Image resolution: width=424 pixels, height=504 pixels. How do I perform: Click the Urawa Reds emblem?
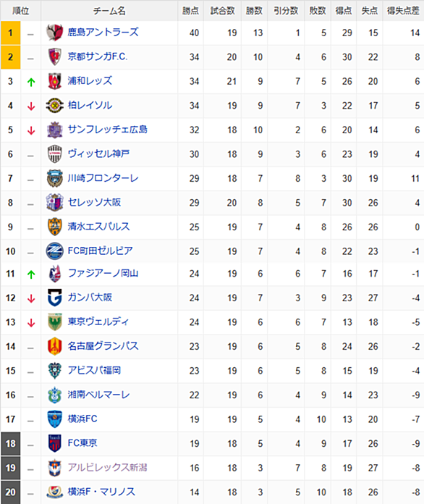(x=54, y=81)
